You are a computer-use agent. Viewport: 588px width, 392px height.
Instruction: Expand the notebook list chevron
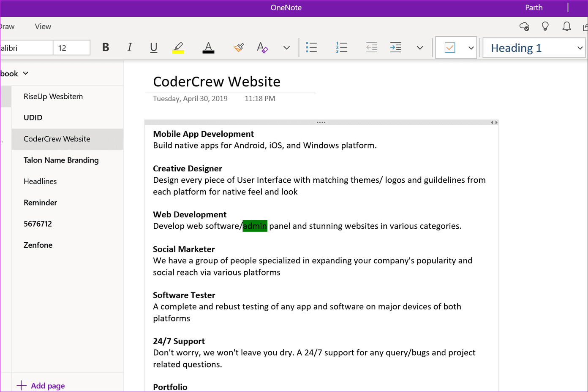26,73
